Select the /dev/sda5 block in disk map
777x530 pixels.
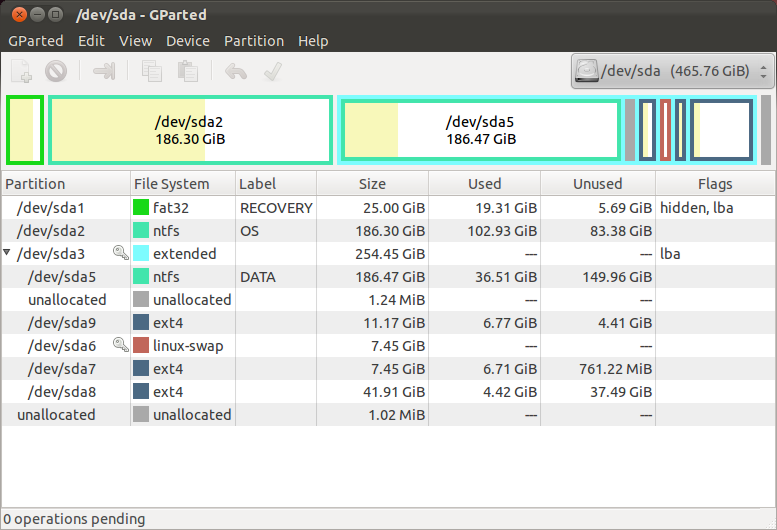click(480, 130)
